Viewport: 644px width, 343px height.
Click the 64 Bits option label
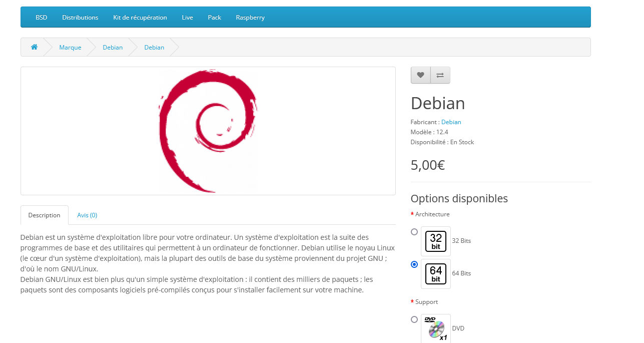pyautogui.click(x=461, y=273)
